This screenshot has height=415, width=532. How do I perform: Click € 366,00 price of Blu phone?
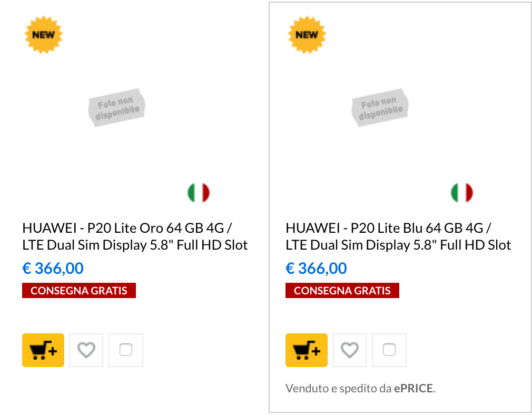click(317, 269)
